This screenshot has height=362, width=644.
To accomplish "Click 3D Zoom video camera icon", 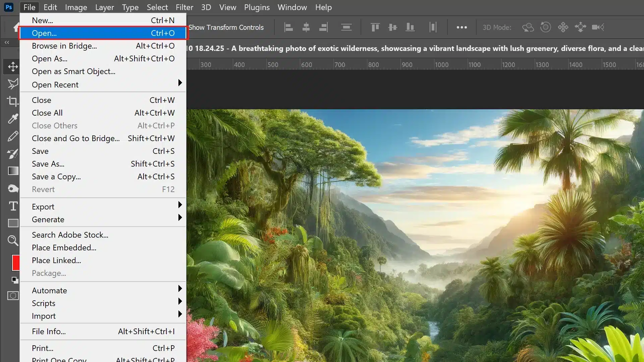I will [x=598, y=27].
